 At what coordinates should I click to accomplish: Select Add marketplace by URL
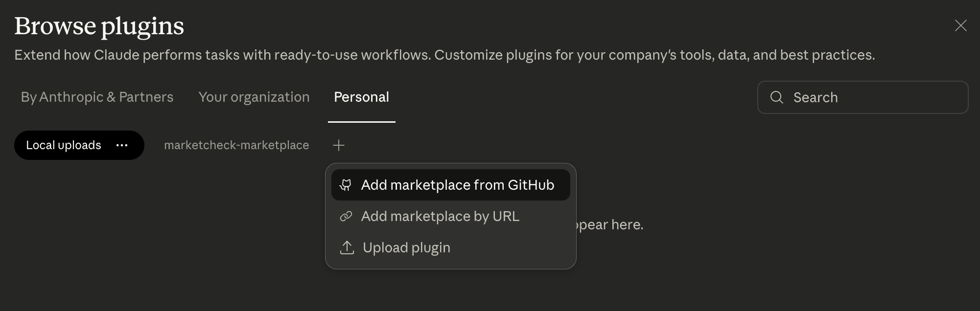(440, 216)
